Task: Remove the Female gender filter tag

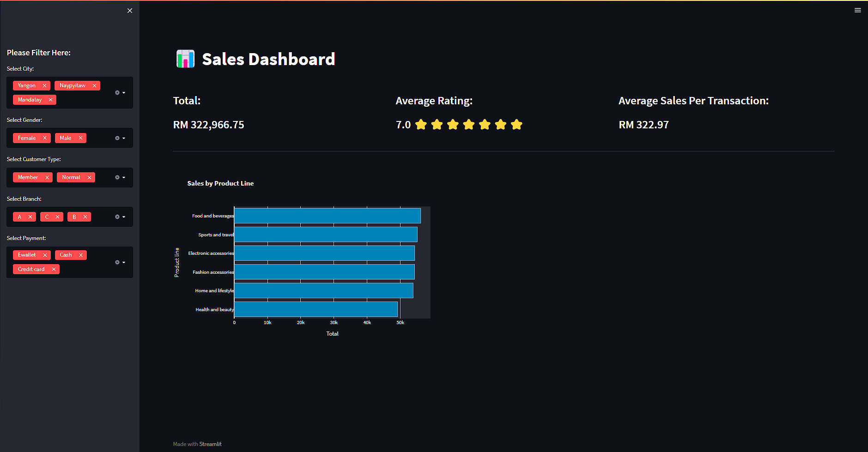Action: [x=44, y=138]
